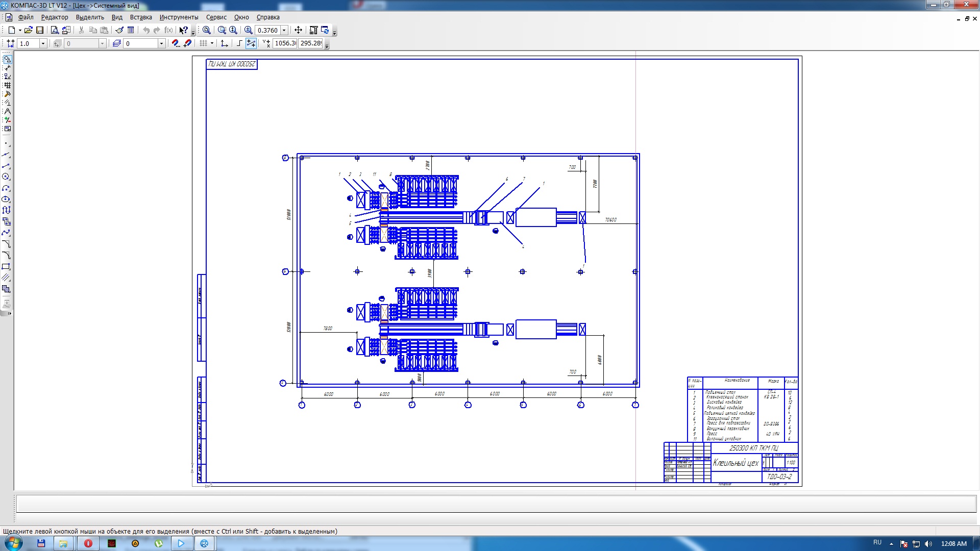Open the Редактор menu

coord(55,17)
